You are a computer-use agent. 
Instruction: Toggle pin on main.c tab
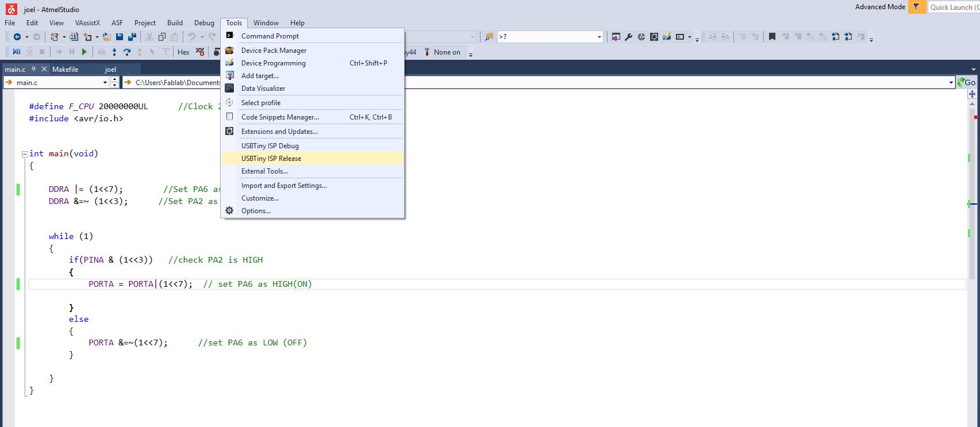[x=34, y=69]
